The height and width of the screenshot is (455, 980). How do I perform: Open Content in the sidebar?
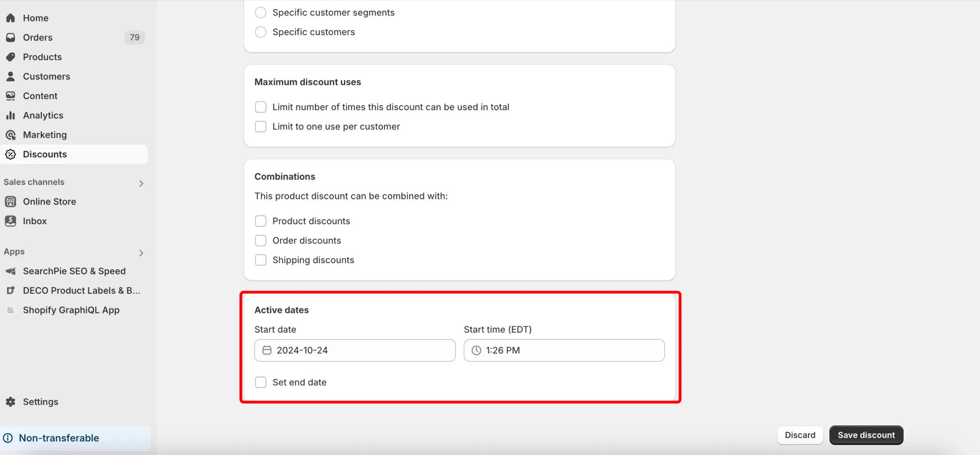click(74, 96)
